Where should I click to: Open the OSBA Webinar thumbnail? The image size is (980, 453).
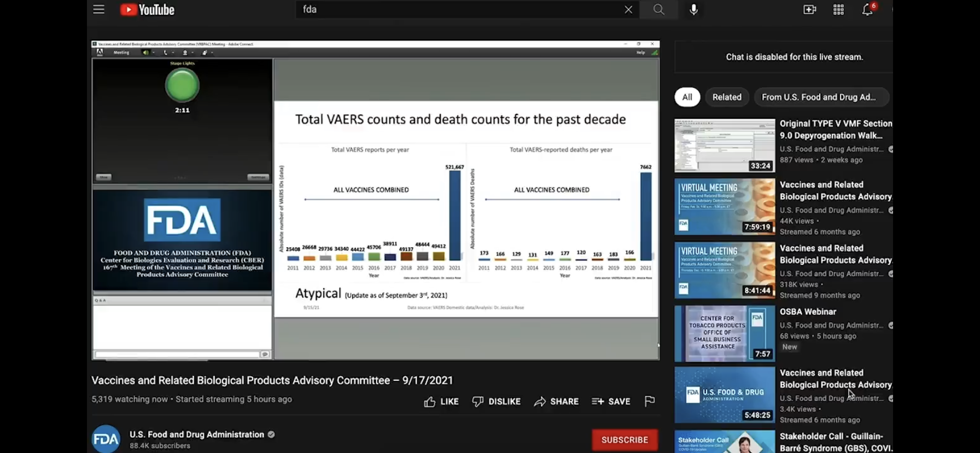[x=725, y=334]
